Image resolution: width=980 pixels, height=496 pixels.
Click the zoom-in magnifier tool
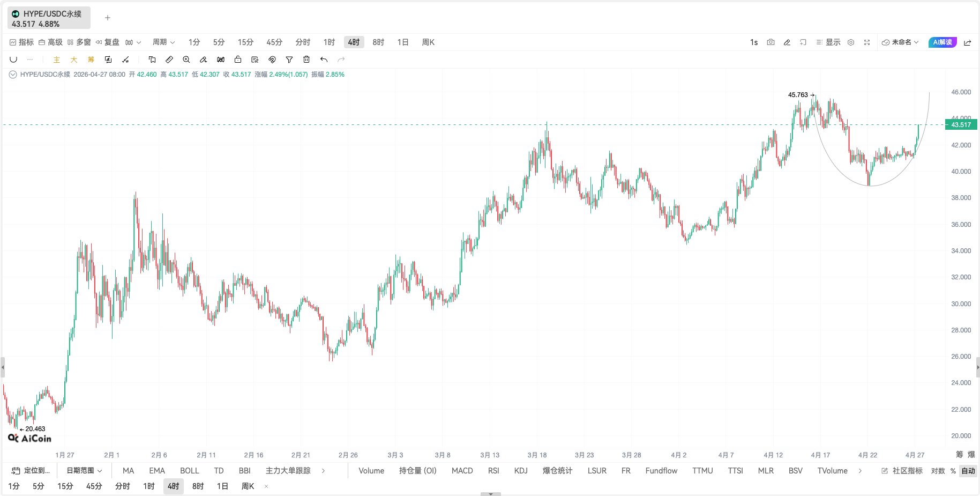[186, 60]
